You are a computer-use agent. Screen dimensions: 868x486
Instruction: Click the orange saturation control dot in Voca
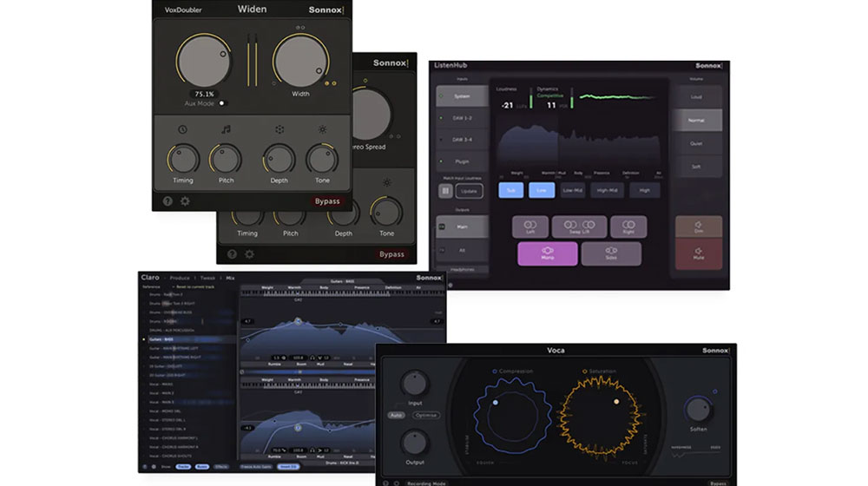(616, 401)
